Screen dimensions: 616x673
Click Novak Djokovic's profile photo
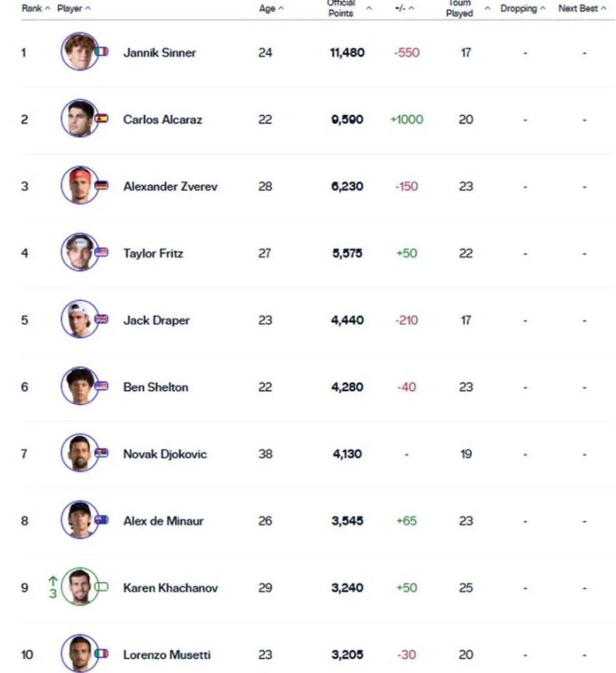coord(78,453)
